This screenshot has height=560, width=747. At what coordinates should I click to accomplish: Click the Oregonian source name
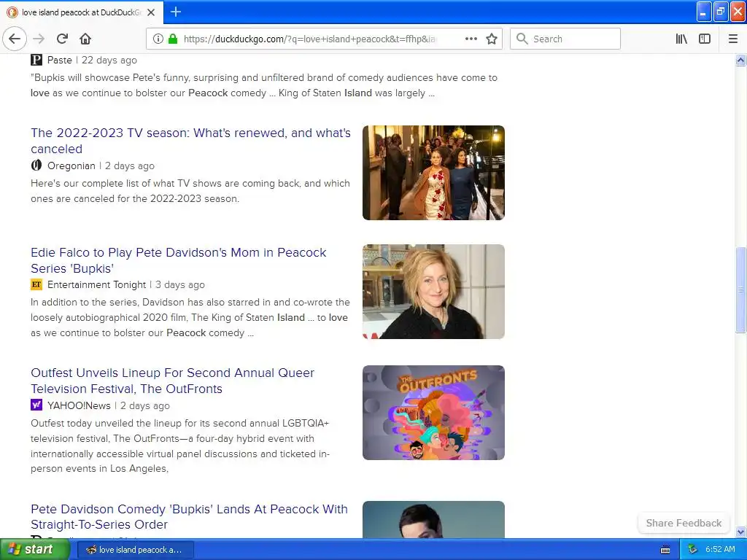(x=71, y=166)
